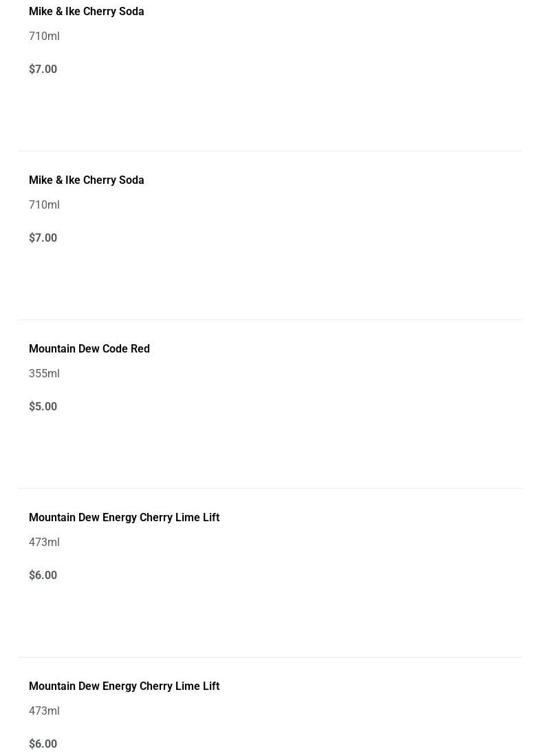Viewport: 540px width, 756px height.
Task: Click 710ml under second Mike & Ike listing
Action: coord(44,205)
